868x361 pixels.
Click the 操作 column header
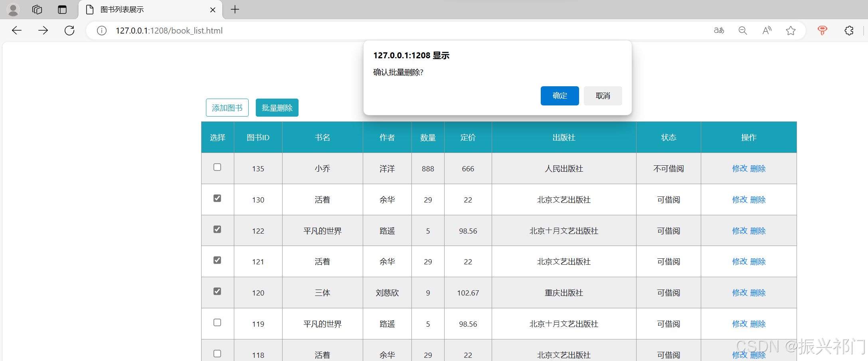pyautogui.click(x=749, y=137)
